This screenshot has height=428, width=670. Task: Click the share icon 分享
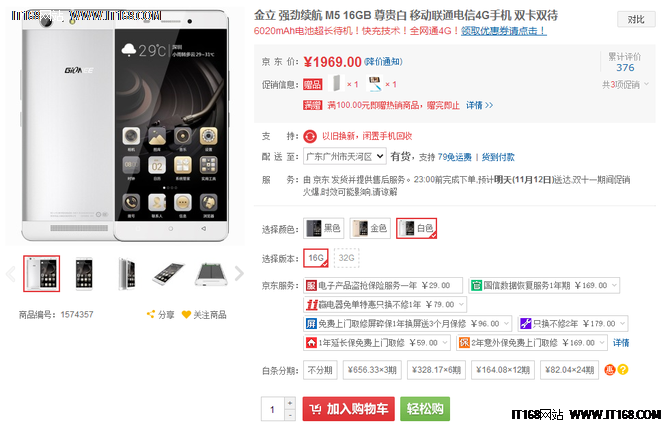(x=150, y=314)
